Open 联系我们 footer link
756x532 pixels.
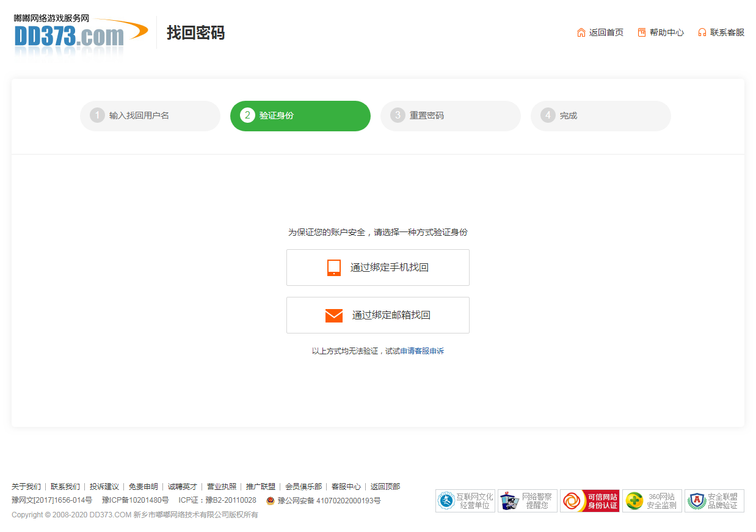65,487
